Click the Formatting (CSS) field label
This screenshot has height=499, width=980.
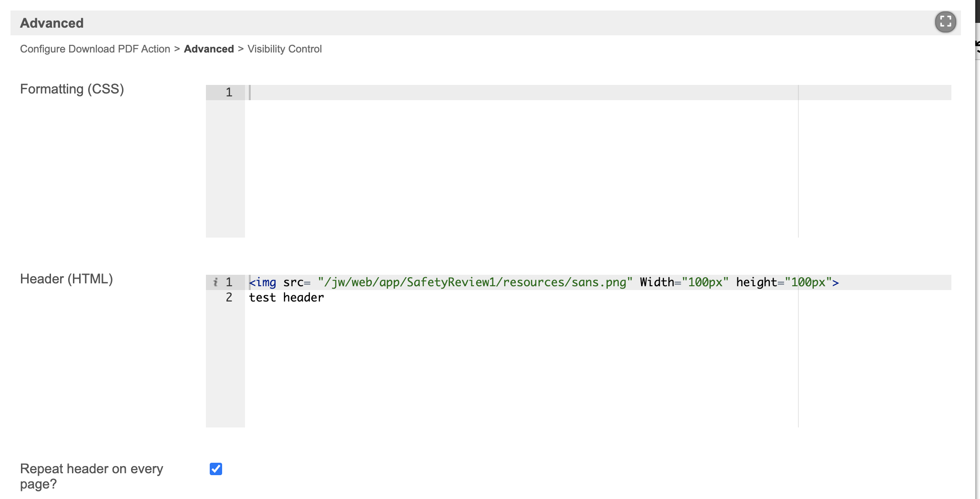tap(72, 89)
